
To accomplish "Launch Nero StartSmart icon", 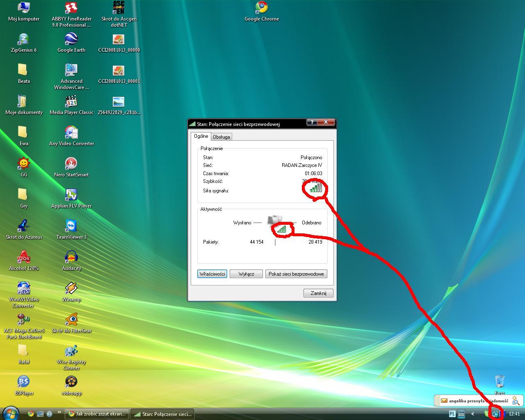I will tap(71, 167).
